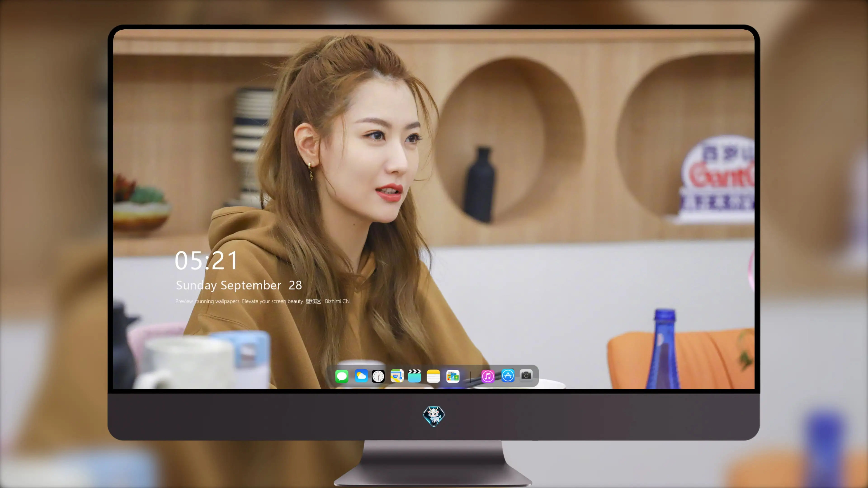
Task: Click the dragon mascot logo on monitor chin
Action: pyautogui.click(x=434, y=416)
